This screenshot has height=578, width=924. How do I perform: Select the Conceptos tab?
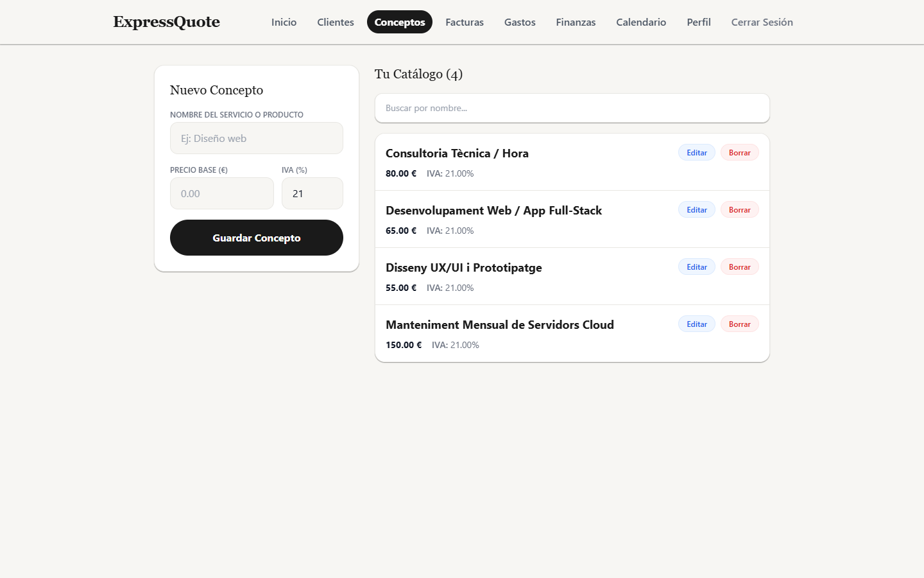pos(400,22)
